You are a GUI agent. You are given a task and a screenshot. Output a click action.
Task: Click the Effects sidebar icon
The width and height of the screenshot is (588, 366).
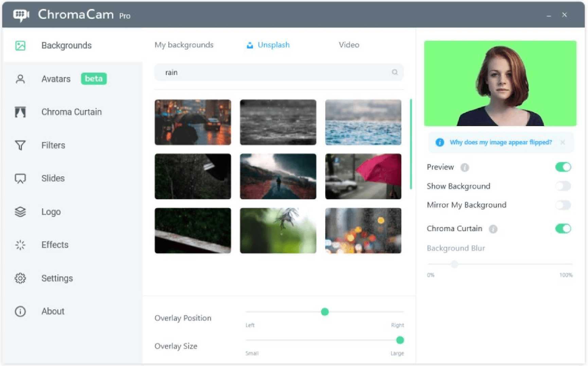tap(20, 245)
